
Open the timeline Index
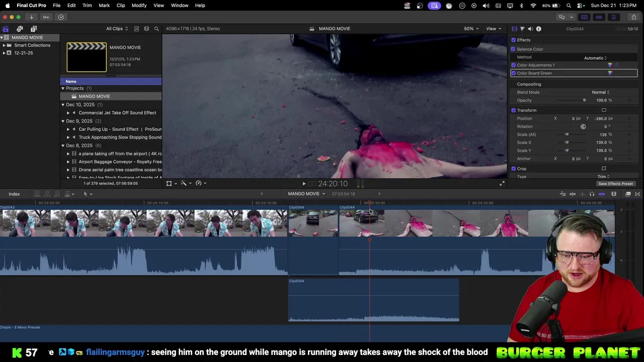click(14, 194)
